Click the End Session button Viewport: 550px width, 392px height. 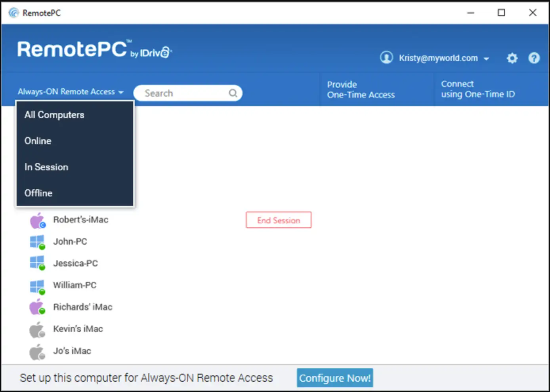(279, 220)
